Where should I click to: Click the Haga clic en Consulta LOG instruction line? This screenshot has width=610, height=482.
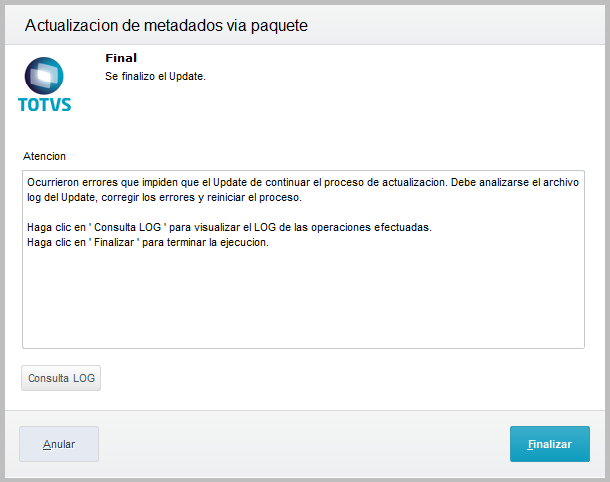pyautogui.click(x=229, y=227)
